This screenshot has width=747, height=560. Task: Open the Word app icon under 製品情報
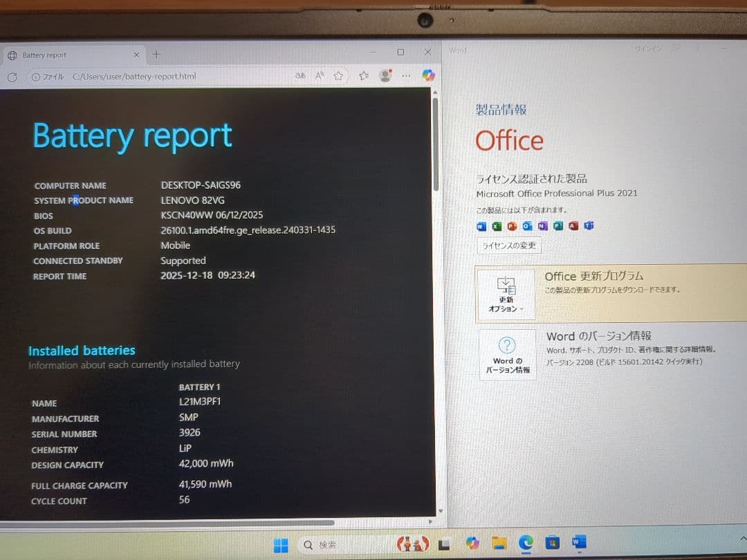tap(481, 226)
